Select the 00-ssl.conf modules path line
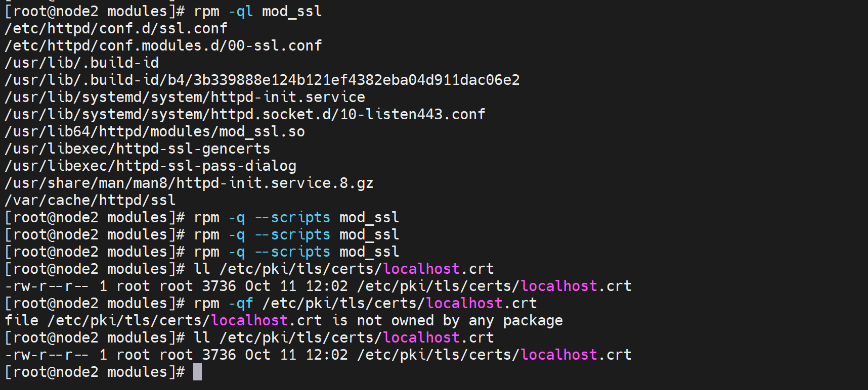Image resolution: width=868 pixels, height=390 pixels. tap(163, 45)
